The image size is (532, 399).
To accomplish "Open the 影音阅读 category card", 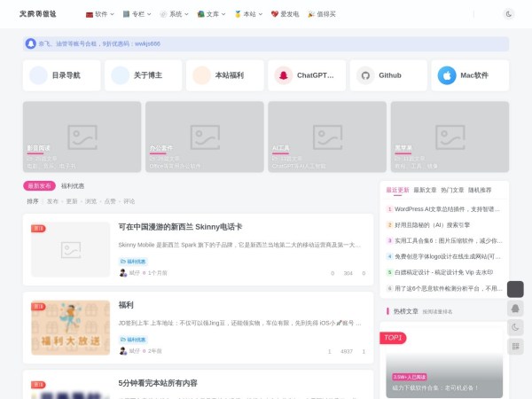I will [x=82, y=137].
